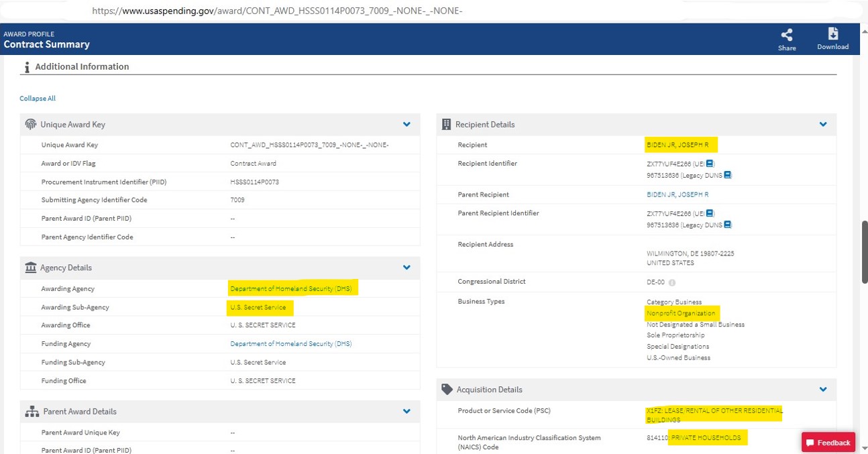Click the Category Business text

click(674, 302)
